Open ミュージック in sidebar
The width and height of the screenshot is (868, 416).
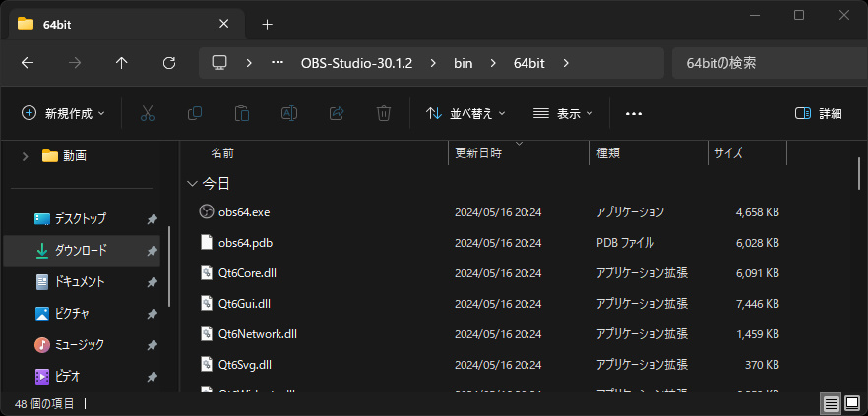pyautogui.click(x=82, y=345)
